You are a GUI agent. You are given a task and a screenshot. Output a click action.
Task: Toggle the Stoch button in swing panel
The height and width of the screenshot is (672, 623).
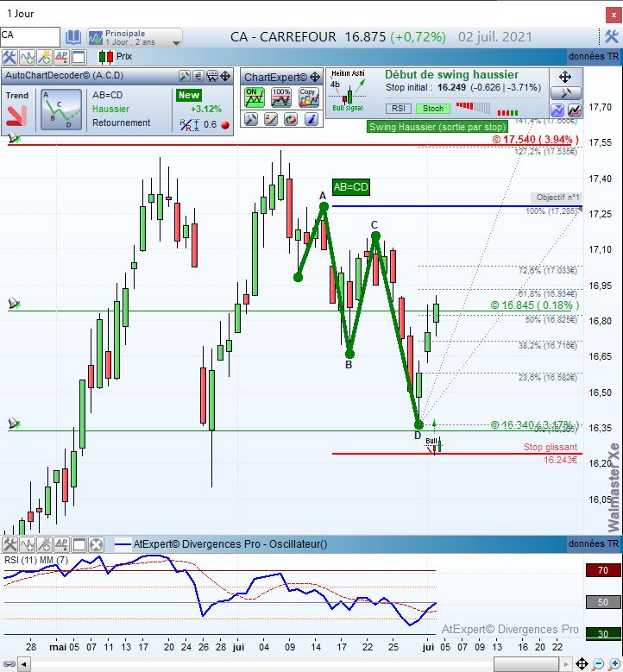point(433,109)
